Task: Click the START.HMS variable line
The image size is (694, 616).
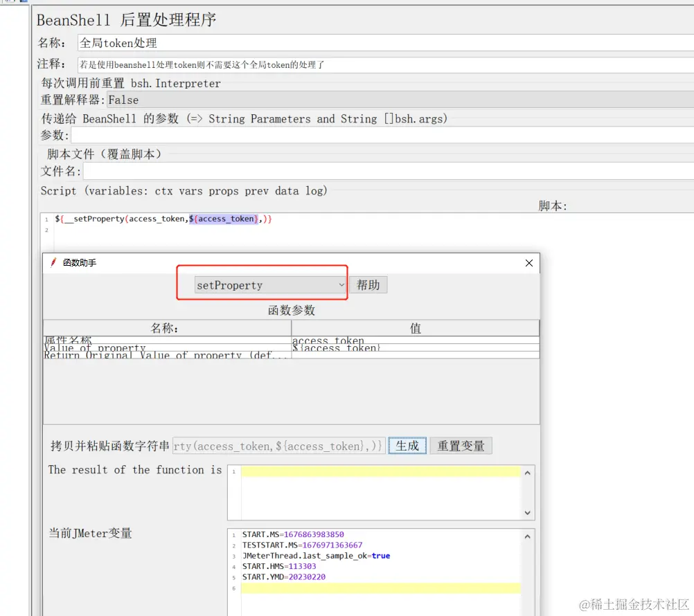Action: (x=279, y=566)
